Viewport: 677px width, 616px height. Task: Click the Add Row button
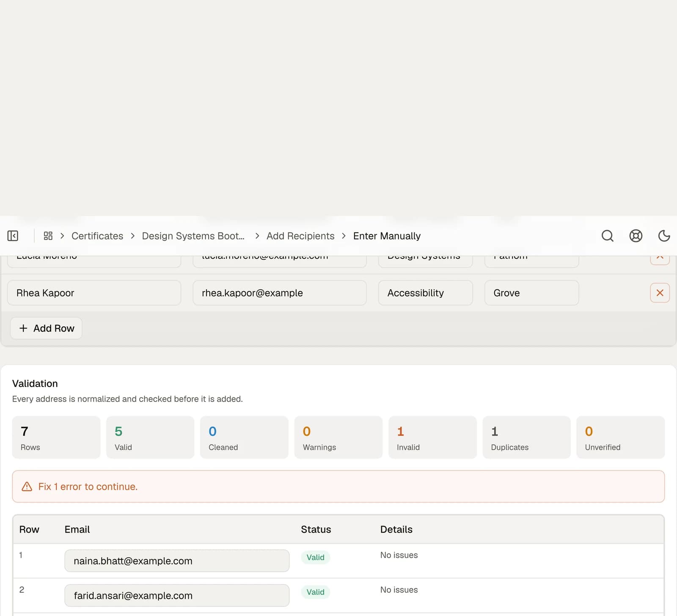tap(46, 328)
